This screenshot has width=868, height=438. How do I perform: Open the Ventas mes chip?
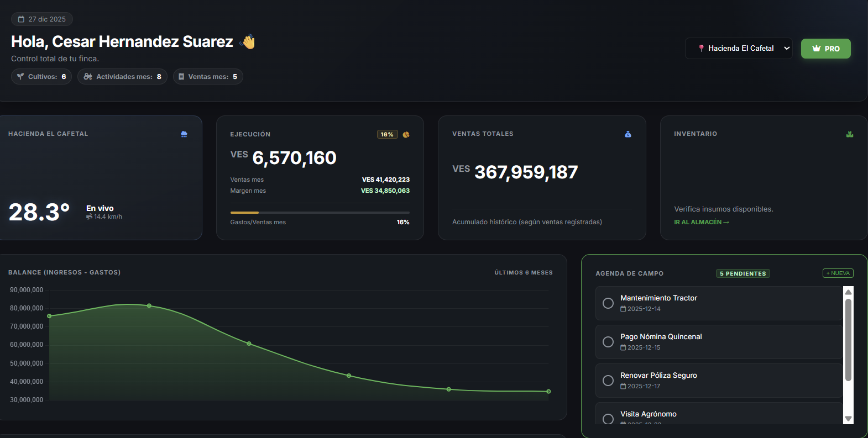click(x=208, y=77)
